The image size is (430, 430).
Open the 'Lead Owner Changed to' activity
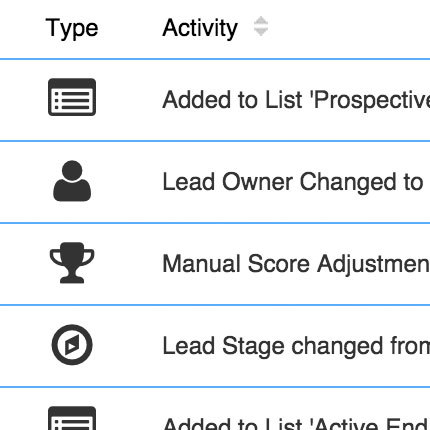point(293,182)
